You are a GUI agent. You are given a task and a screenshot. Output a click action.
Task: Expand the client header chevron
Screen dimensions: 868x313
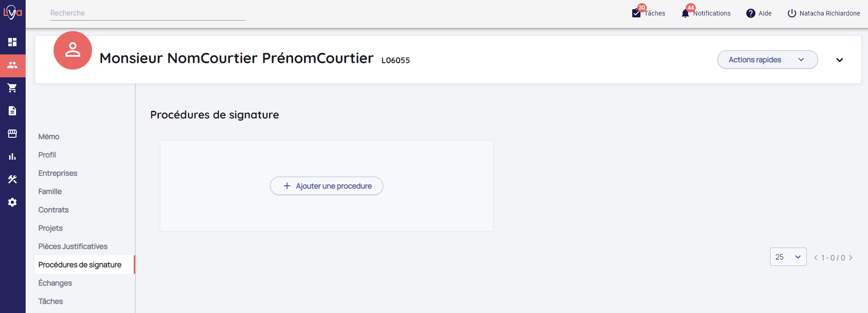840,60
